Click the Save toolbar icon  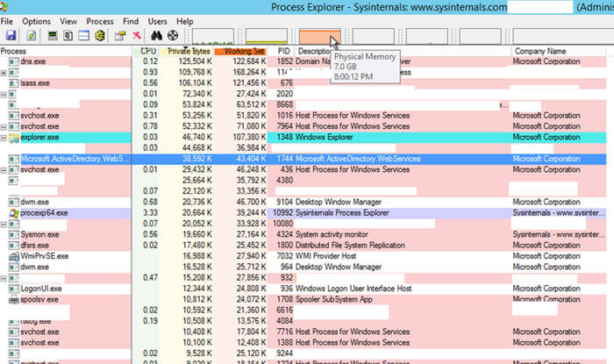[11, 36]
